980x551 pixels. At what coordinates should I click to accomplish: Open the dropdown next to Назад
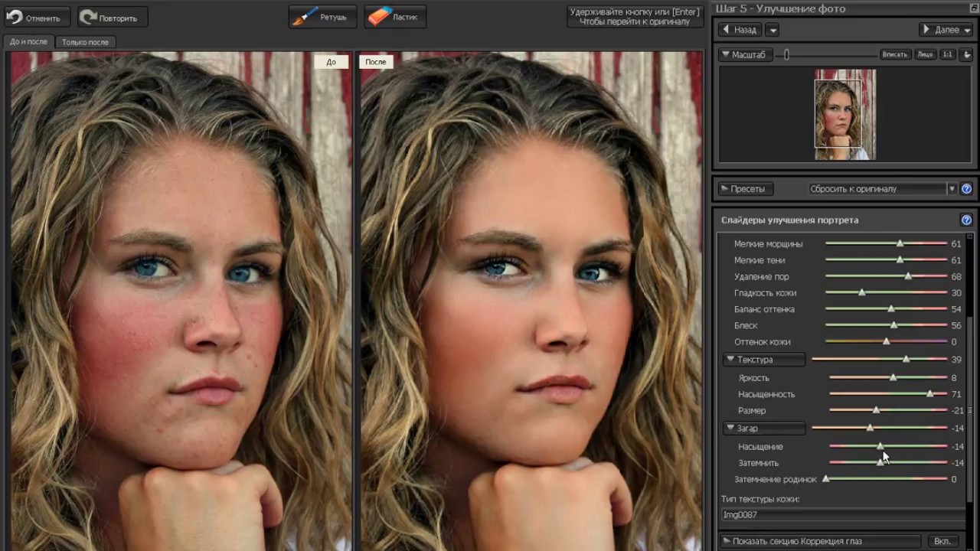tap(772, 30)
